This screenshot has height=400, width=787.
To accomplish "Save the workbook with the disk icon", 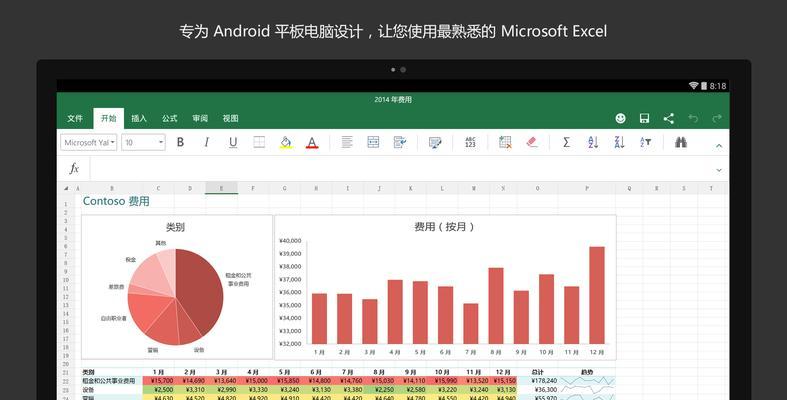I will pyautogui.click(x=644, y=118).
